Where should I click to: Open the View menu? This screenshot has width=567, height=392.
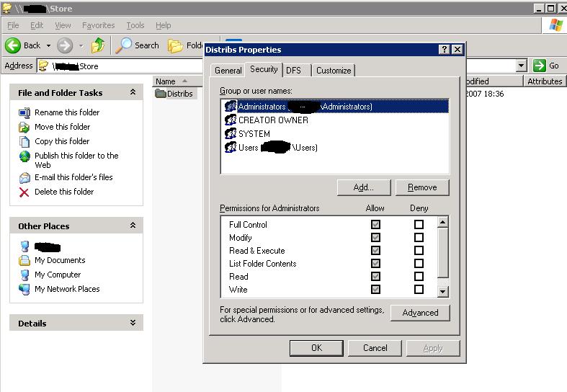coord(63,25)
